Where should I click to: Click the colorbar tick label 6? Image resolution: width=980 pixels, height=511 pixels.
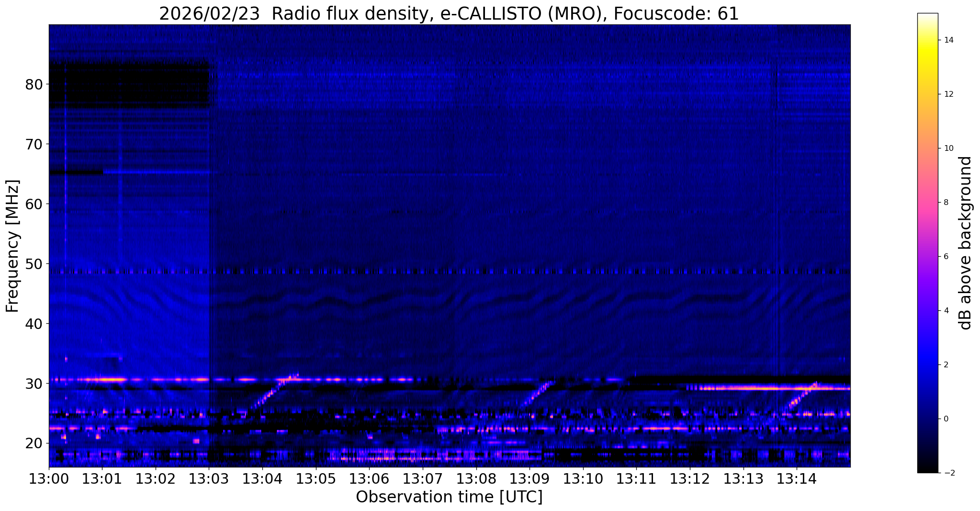point(946,257)
